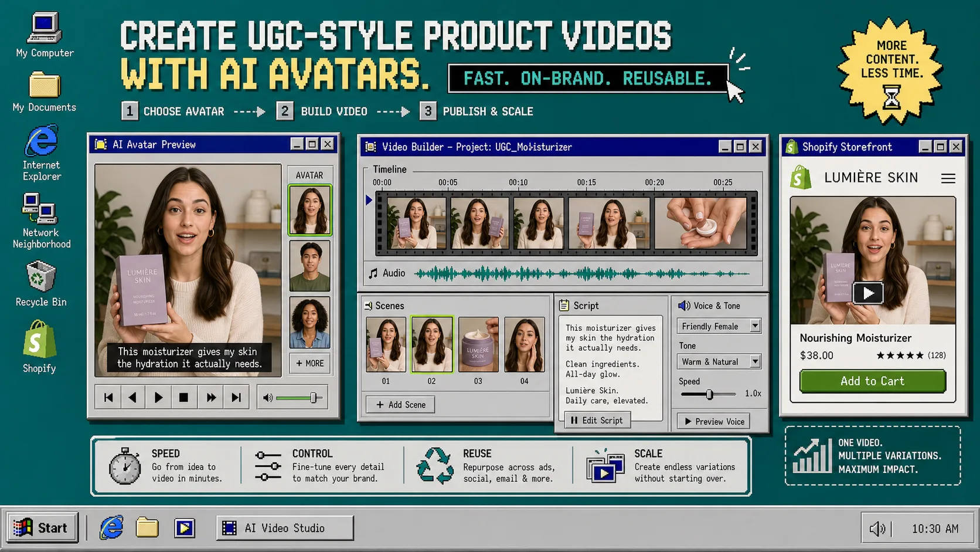
Task: Click the system tray speaker icon
Action: pyautogui.click(x=877, y=529)
